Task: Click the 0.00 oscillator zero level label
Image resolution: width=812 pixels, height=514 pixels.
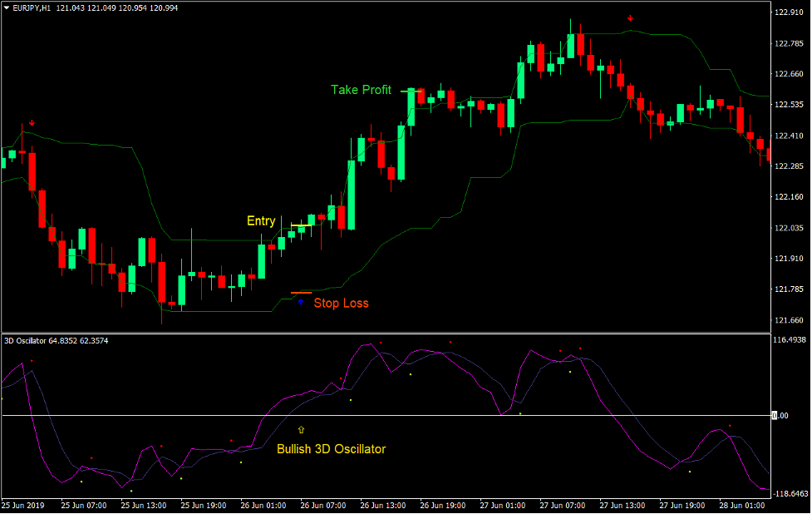Action: (780, 416)
